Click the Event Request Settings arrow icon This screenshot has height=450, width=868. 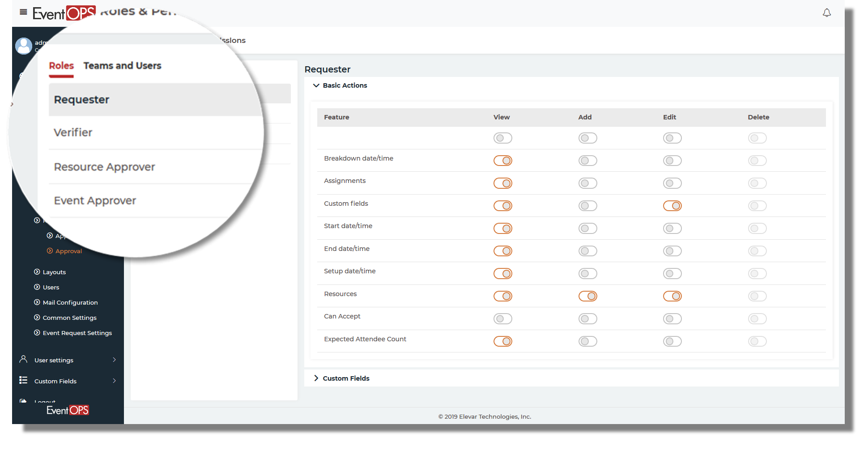pyautogui.click(x=37, y=333)
